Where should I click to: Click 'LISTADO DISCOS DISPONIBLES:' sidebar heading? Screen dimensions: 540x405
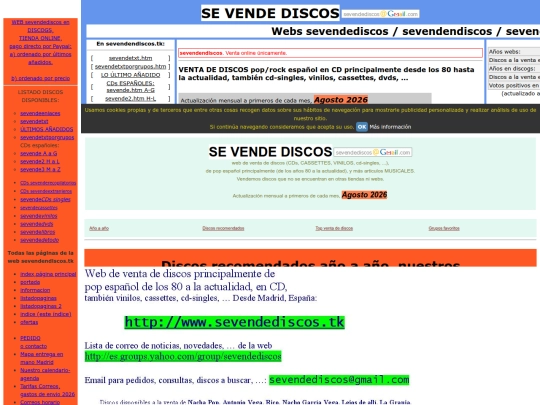(40, 96)
